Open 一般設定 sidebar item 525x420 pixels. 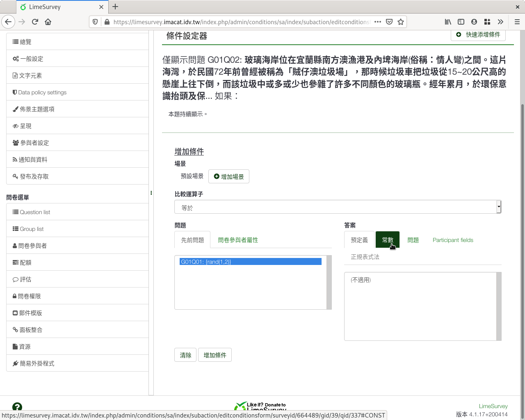[78, 59]
